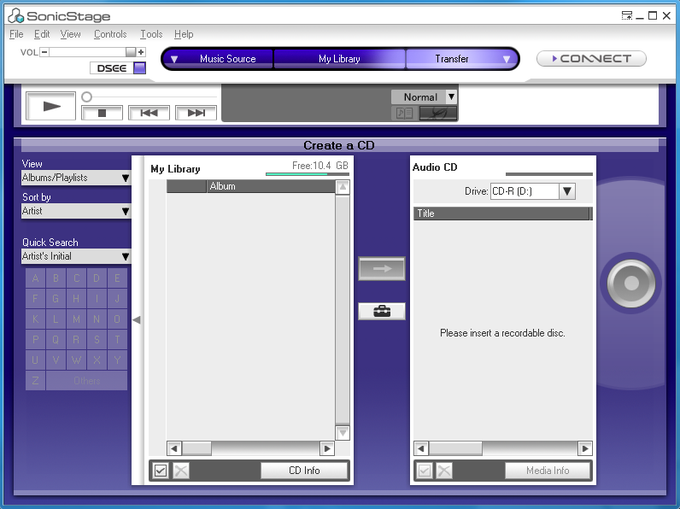Click My Library right scroll arrow
The width and height of the screenshot is (680, 509).
click(x=327, y=448)
